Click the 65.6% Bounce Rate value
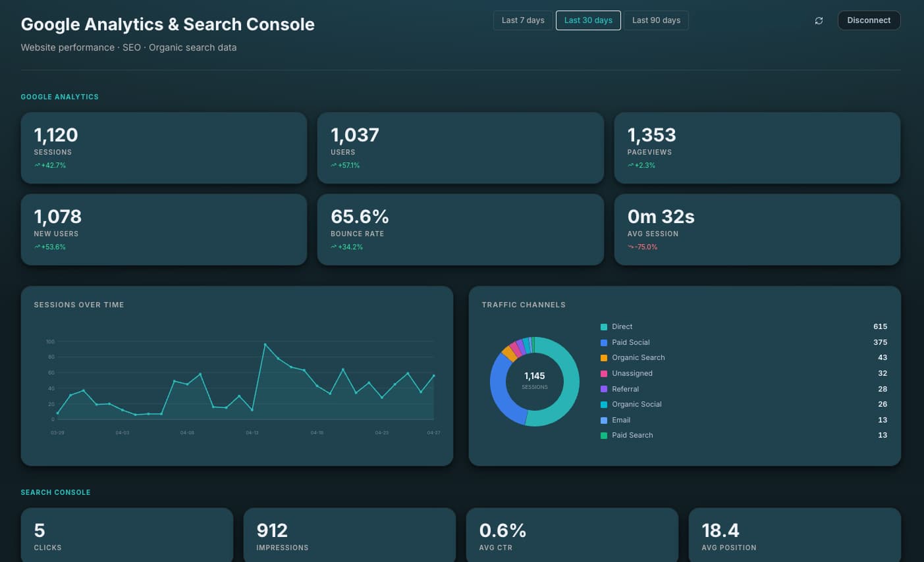The image size is (924, 562). 360,217
